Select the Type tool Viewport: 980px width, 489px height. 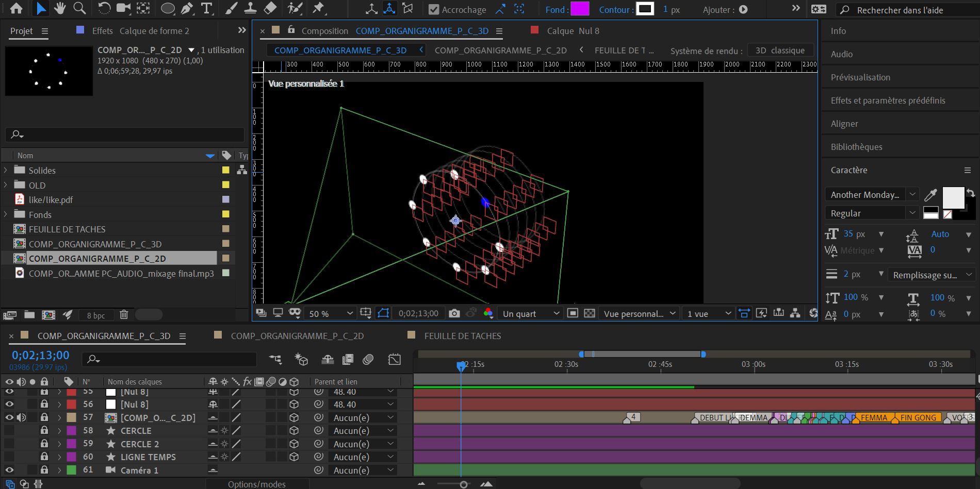[x=206, y=8]
